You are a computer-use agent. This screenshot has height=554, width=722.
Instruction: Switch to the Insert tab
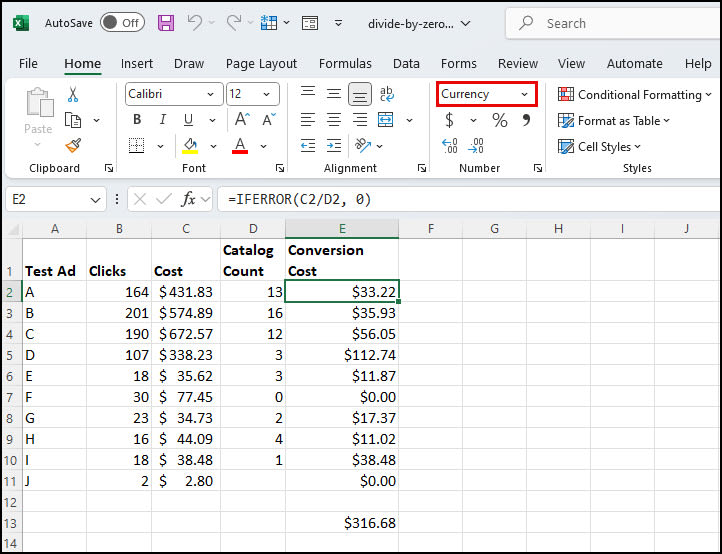137,64
